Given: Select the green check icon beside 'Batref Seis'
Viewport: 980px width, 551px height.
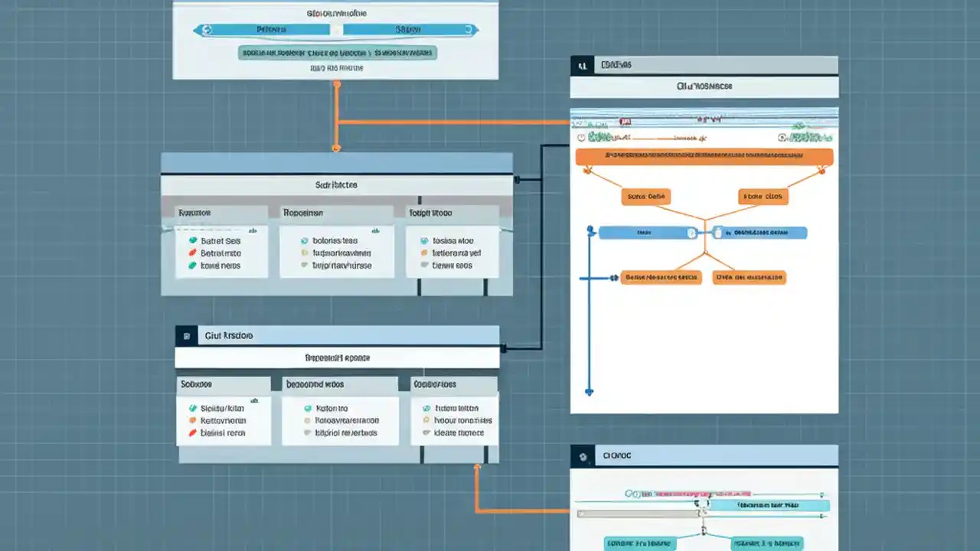Looking at the screenshot, I should (x=193, y=240).
